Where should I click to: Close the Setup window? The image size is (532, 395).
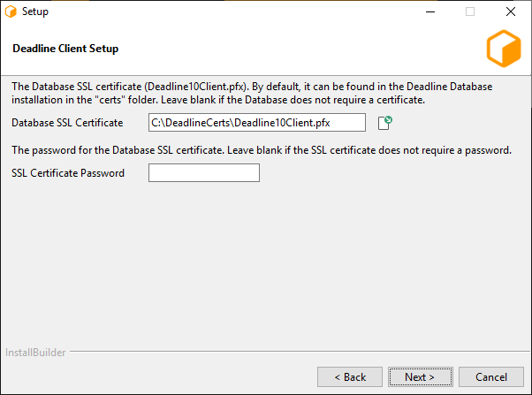click(510, 11)
